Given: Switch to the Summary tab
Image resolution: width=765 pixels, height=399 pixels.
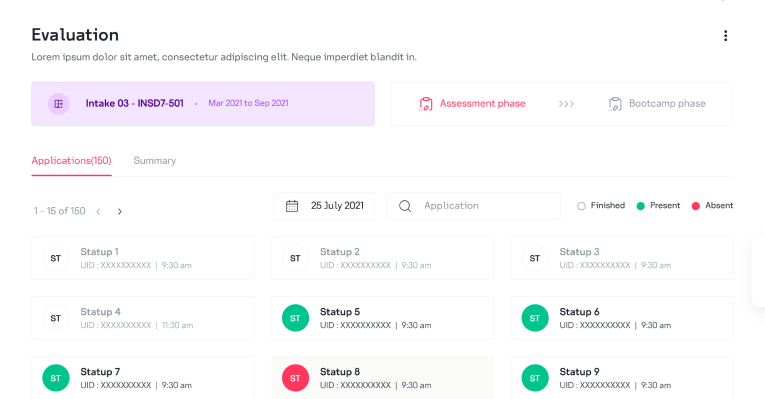Looking at the screenshot, I should coord(155,160).
